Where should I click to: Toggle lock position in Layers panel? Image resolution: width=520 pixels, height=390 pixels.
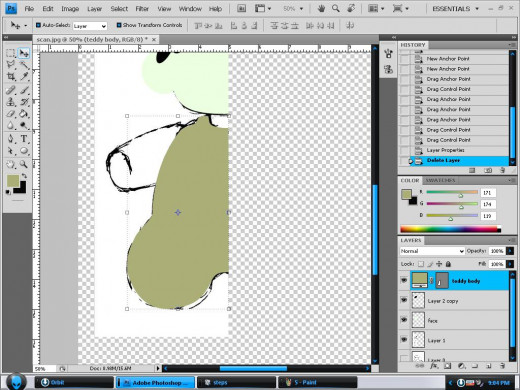click(439, 264)
